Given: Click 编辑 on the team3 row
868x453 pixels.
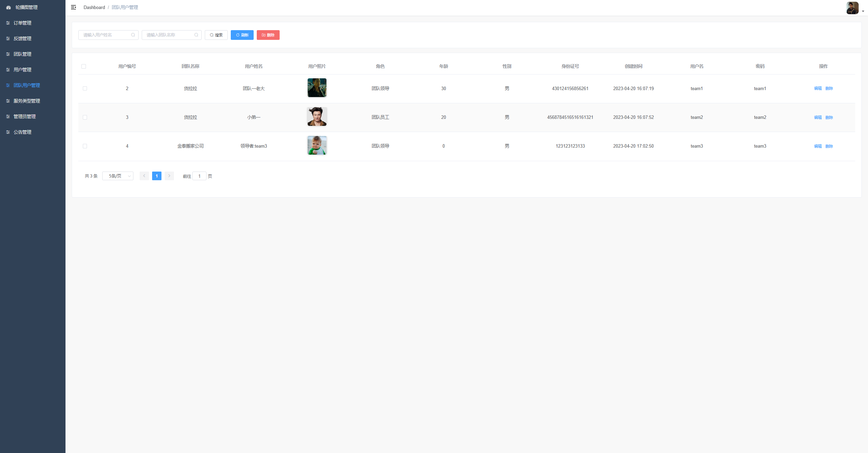Looking at the screenshot, I should (817, 146).
